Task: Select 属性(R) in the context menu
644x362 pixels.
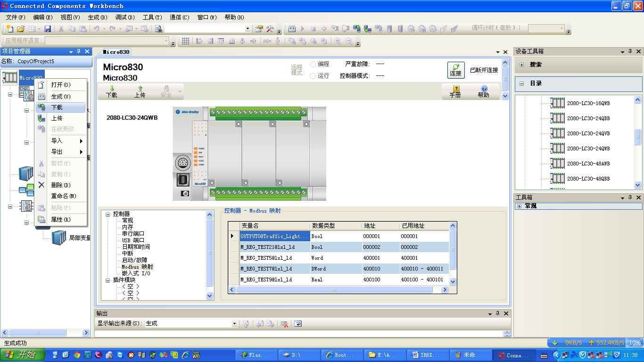Action: coord(60,220)
